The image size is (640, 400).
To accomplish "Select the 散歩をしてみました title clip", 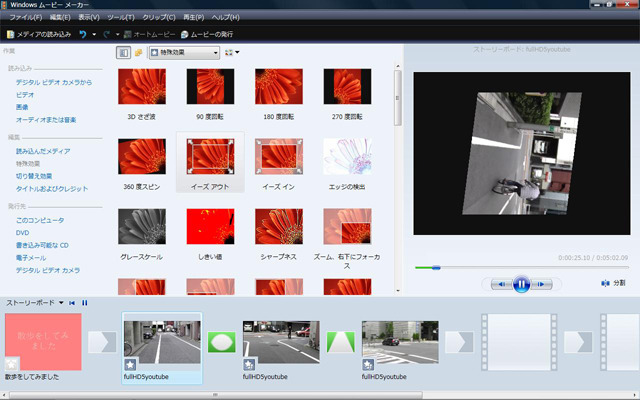I will (43, 342).
